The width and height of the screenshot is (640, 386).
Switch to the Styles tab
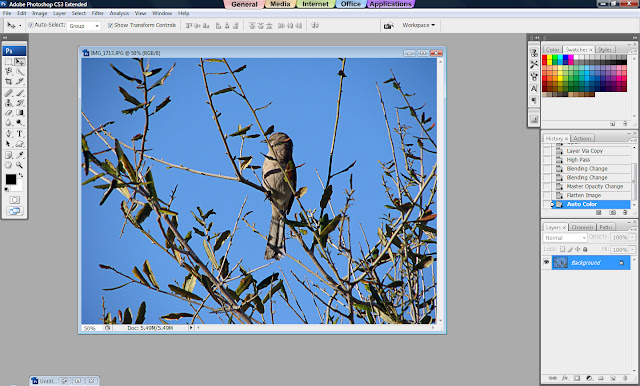point(604,49)
